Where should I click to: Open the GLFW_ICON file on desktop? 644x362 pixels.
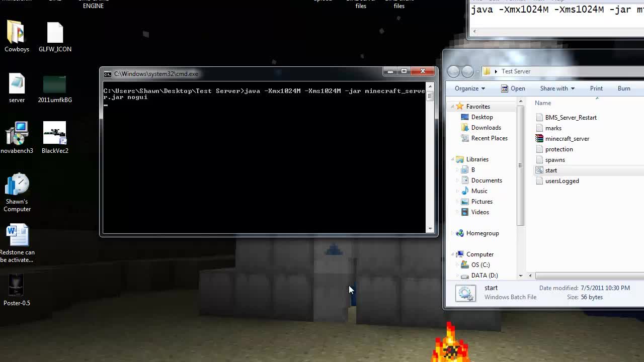[54, 33]
